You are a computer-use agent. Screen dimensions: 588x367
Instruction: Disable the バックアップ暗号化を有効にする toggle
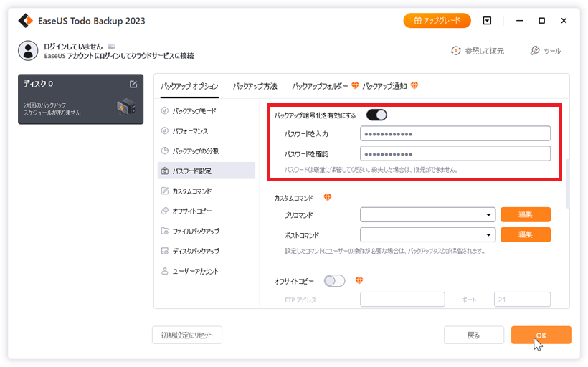click(376, 115)
